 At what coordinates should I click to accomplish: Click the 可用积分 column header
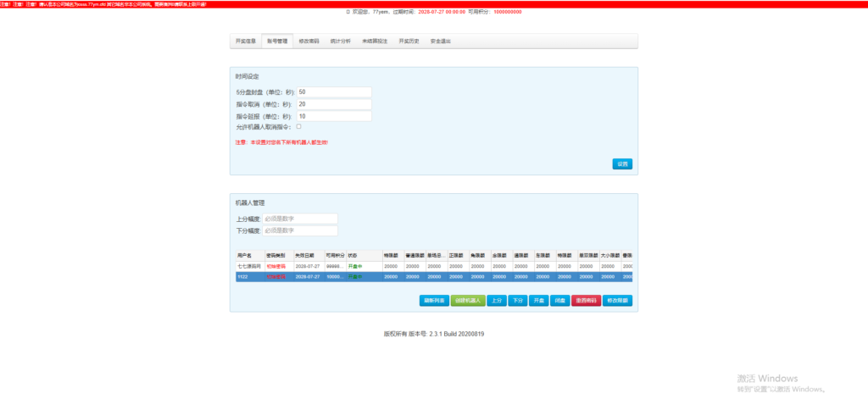pyautogui.click(x=335, y=256)
